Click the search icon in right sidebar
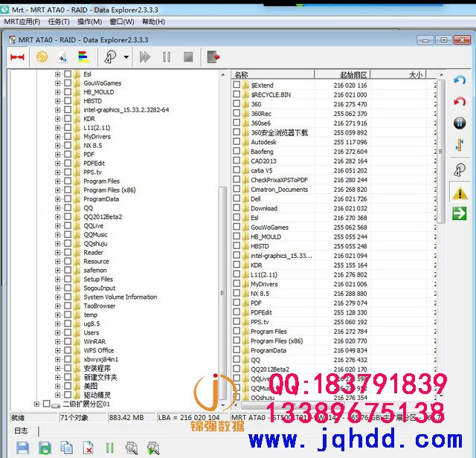 pos(460,170)
